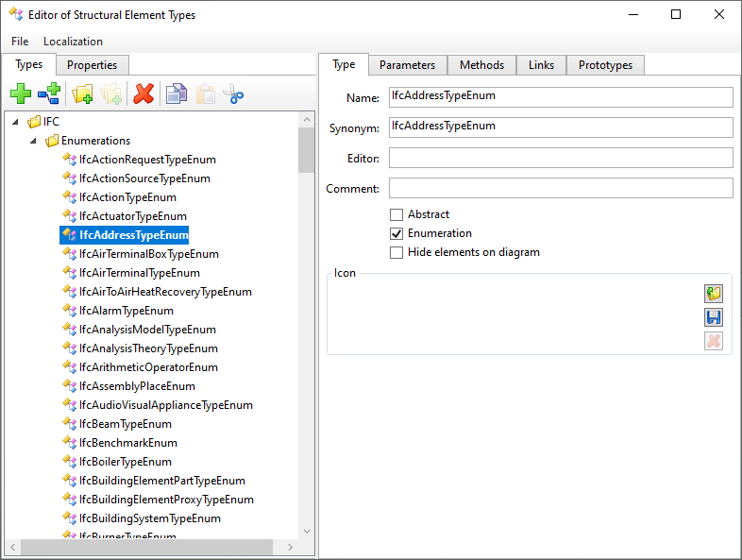Open the Links tab
Viewport: 742px width, 560px height.
(541, 65)
